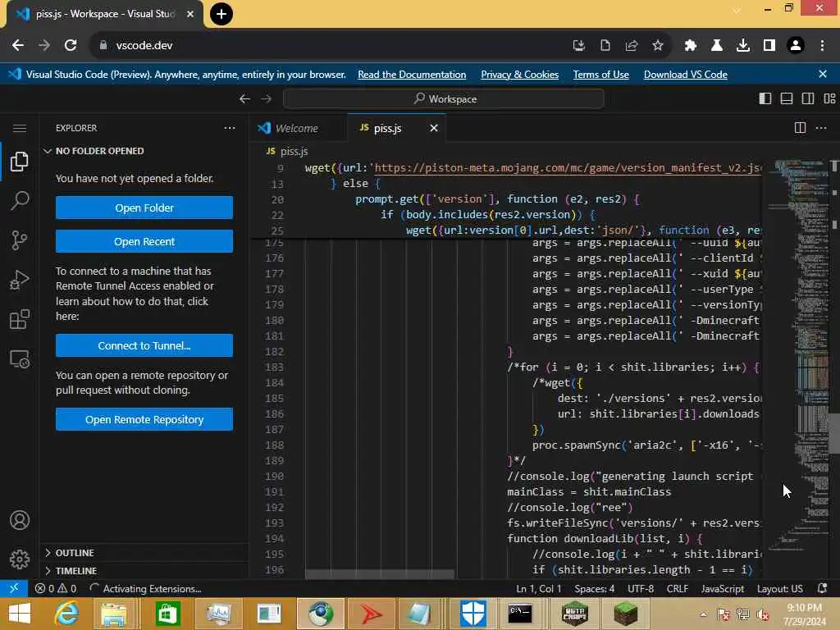Open Read the Documentation link
Viewport: 840px width, 630px height.
click(x=412, y=75)
